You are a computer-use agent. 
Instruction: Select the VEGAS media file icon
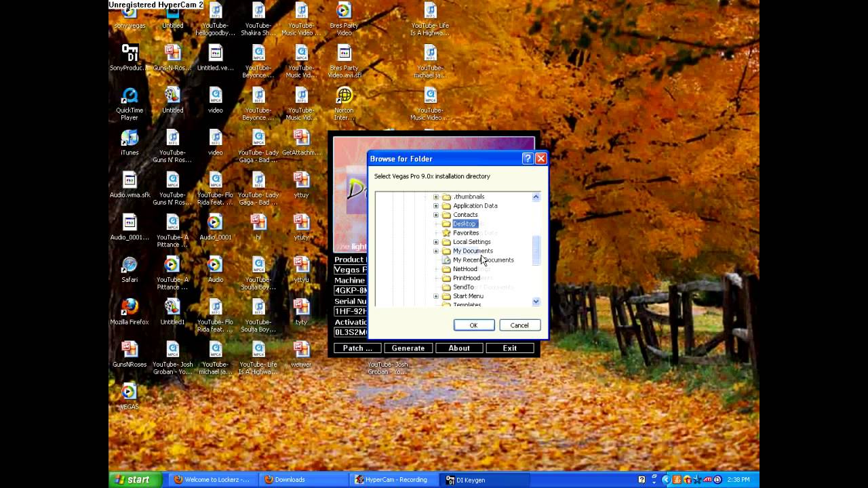click(x=130, y=396)
